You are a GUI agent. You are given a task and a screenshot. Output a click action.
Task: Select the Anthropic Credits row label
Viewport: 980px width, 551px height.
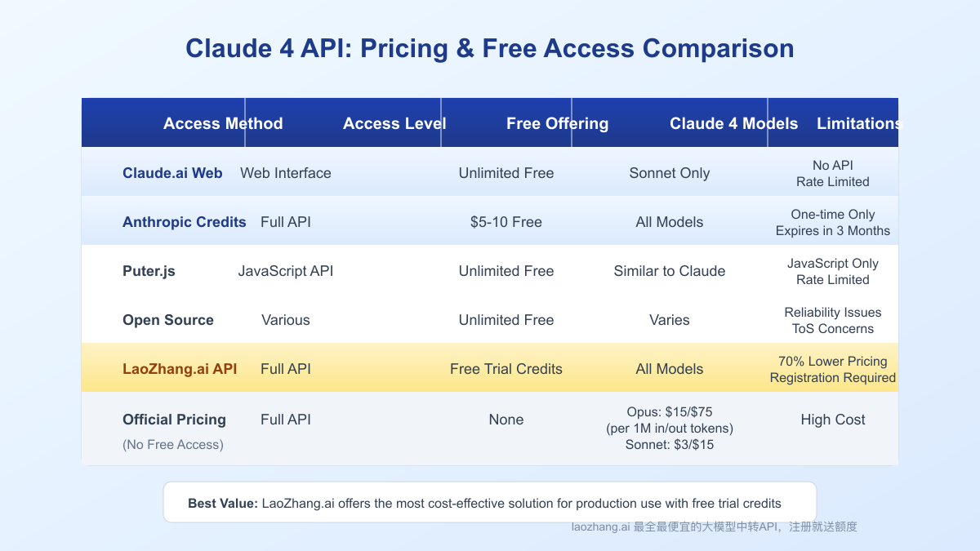184,222
